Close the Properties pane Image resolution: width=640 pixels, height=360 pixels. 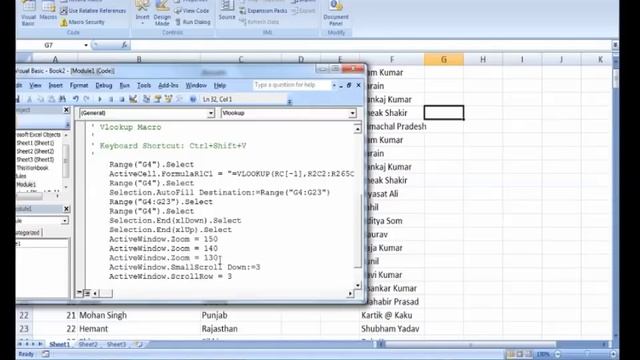pos(67,209)
